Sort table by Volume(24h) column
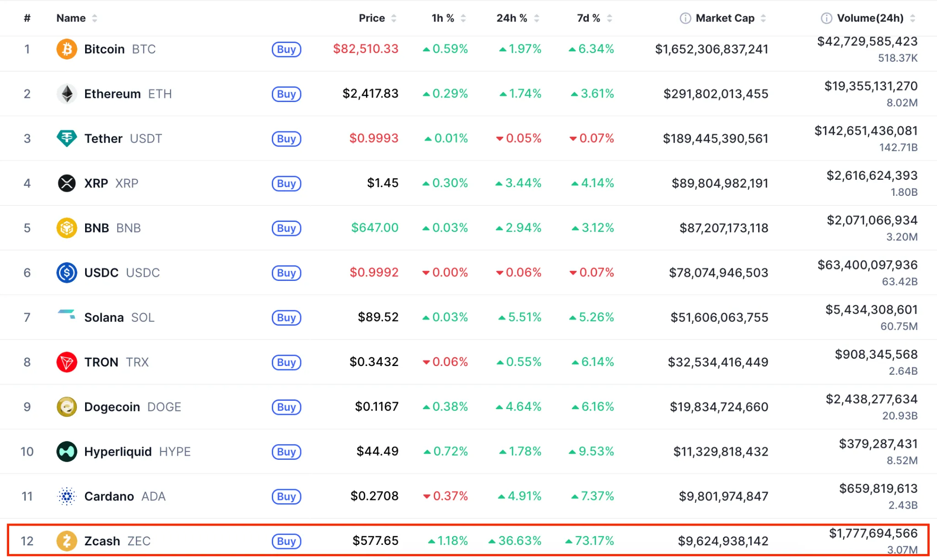Viewport: 937px width, 560px height. (x=876, y=18)
